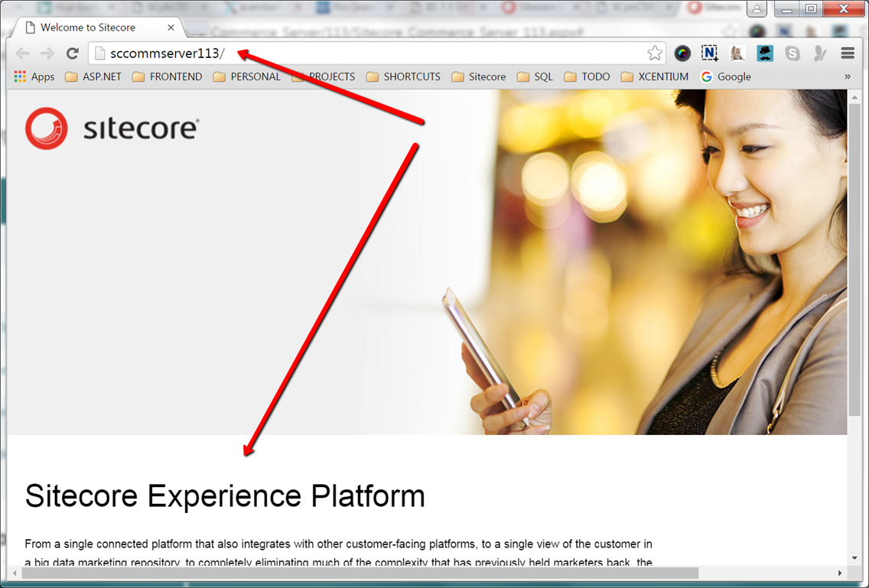Reload the Sitecore page

(x=72, y=54)
